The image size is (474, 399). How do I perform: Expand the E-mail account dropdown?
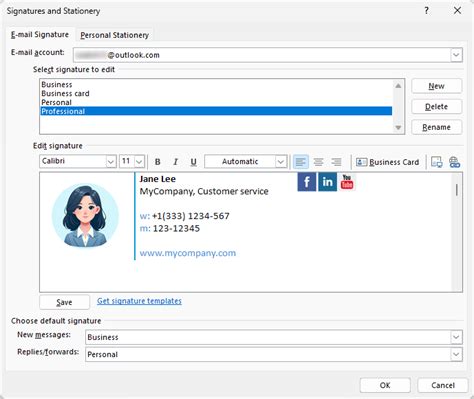pyautogui.click(x=456, y=55)
